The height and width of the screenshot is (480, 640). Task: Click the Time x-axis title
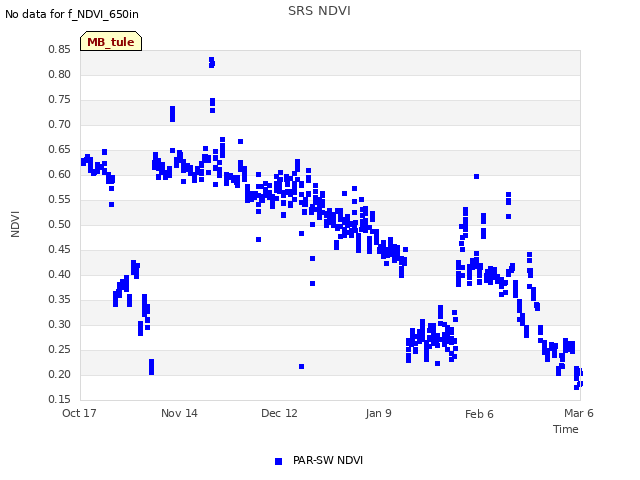(x=565, y=429)
